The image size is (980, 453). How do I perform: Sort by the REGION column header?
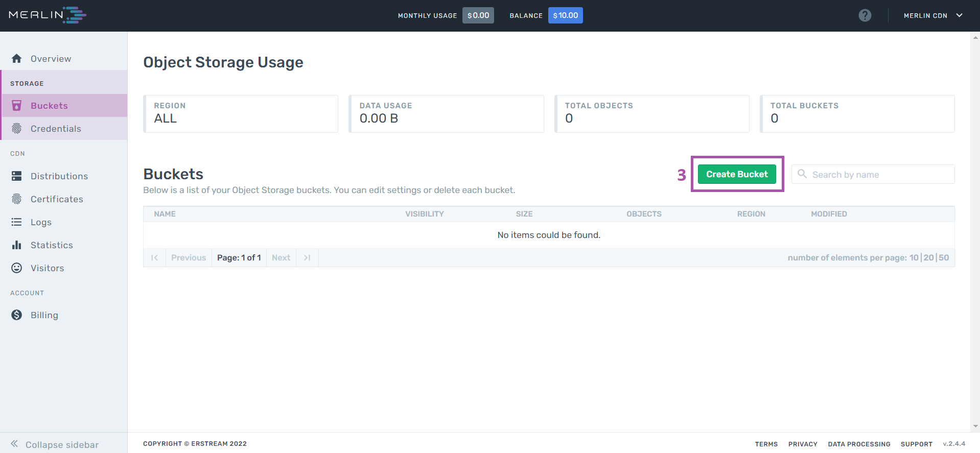coord(751,214)
